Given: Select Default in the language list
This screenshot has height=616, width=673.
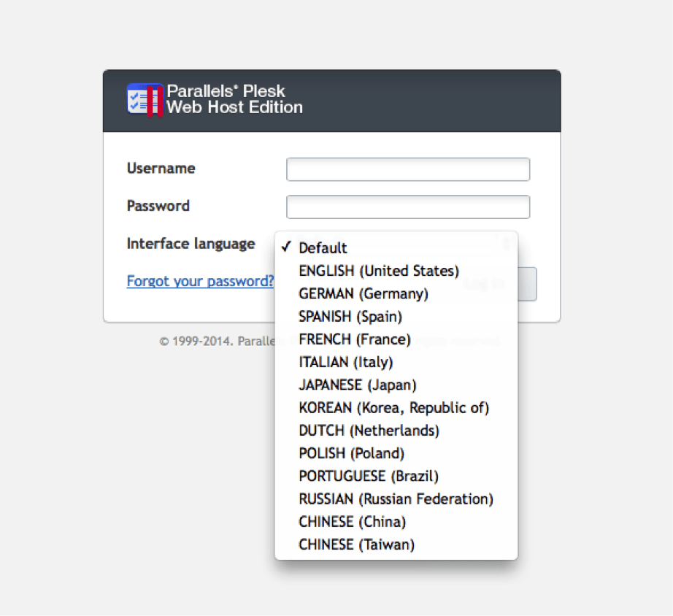Looking at the screenshot, I should (x=396, y=247).
